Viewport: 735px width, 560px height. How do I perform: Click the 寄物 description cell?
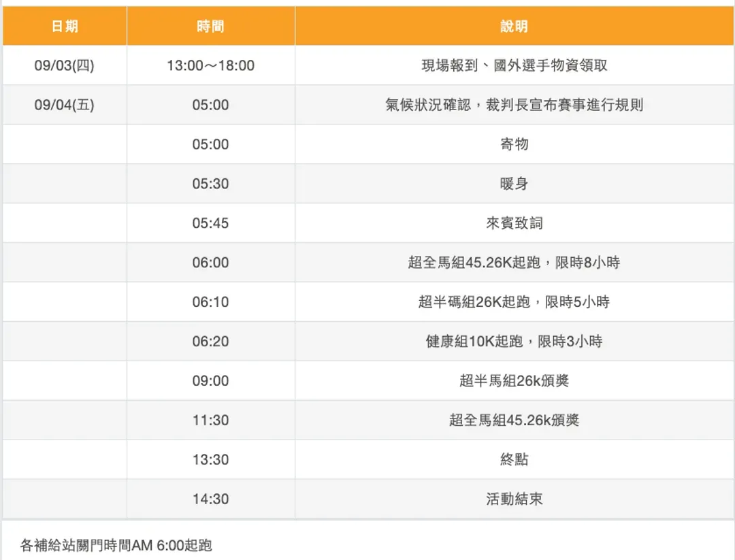coord(514,145)
